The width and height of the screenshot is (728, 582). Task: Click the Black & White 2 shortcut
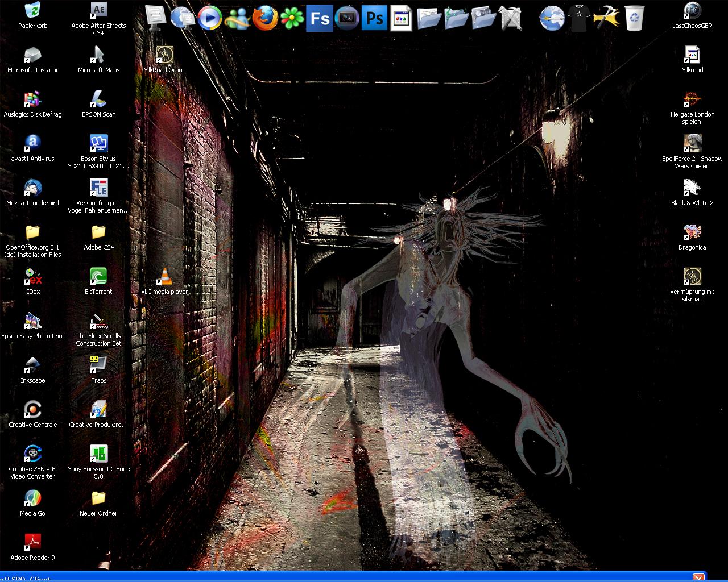[692, 188]
